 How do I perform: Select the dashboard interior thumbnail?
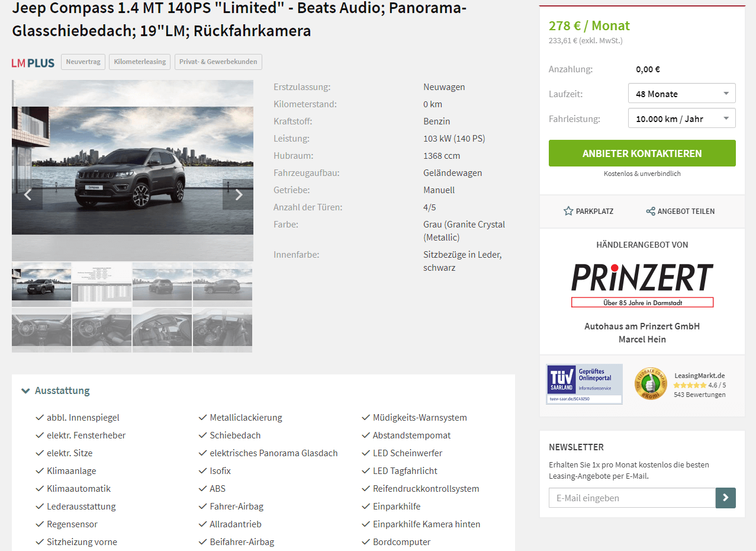[41, 330]
